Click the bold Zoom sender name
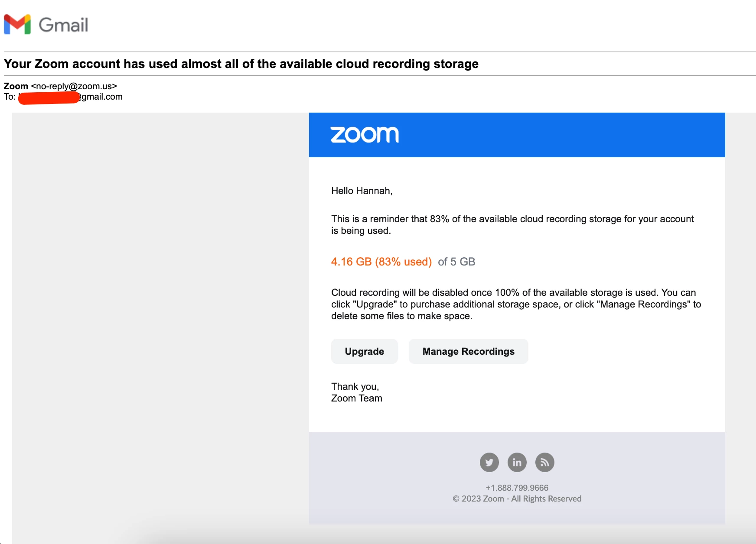Screen dimensions: 756x544 coord(16,86)
